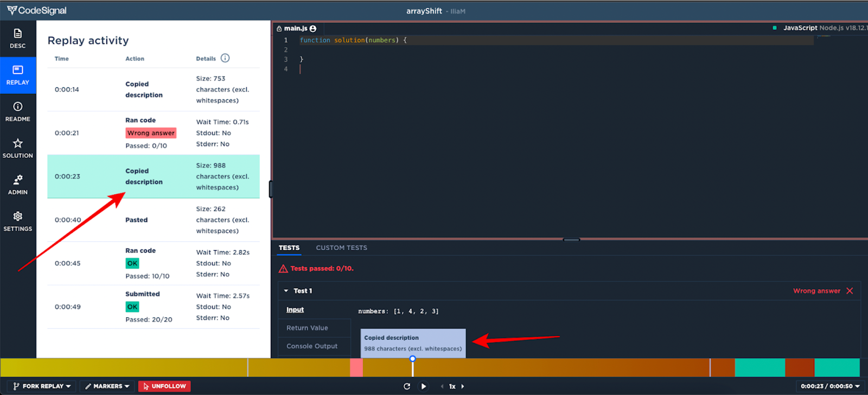This screenshot has height=395, width=868.
Task: Click the Details info icon
Action: tap(225, 58)
